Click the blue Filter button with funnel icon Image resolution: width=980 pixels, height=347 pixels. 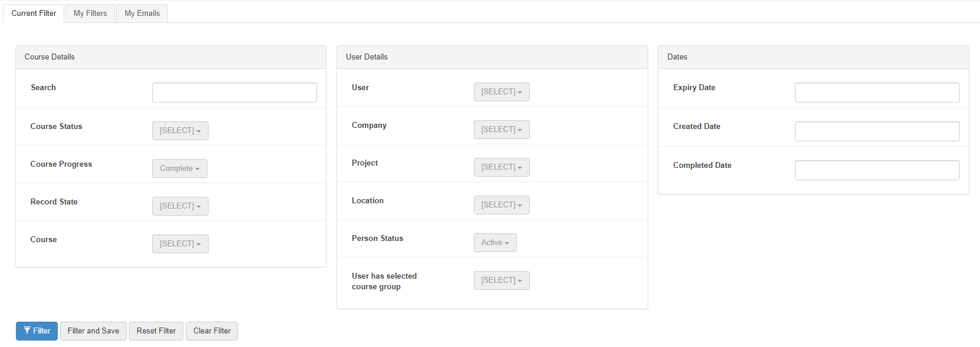pos(37,331)
